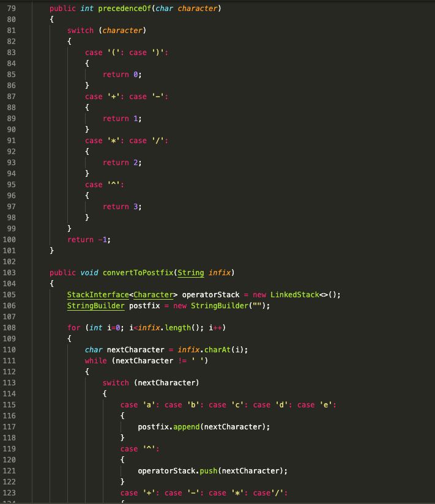Click 'return 2;' statement

pyautogui.click(x=122, y=163)
